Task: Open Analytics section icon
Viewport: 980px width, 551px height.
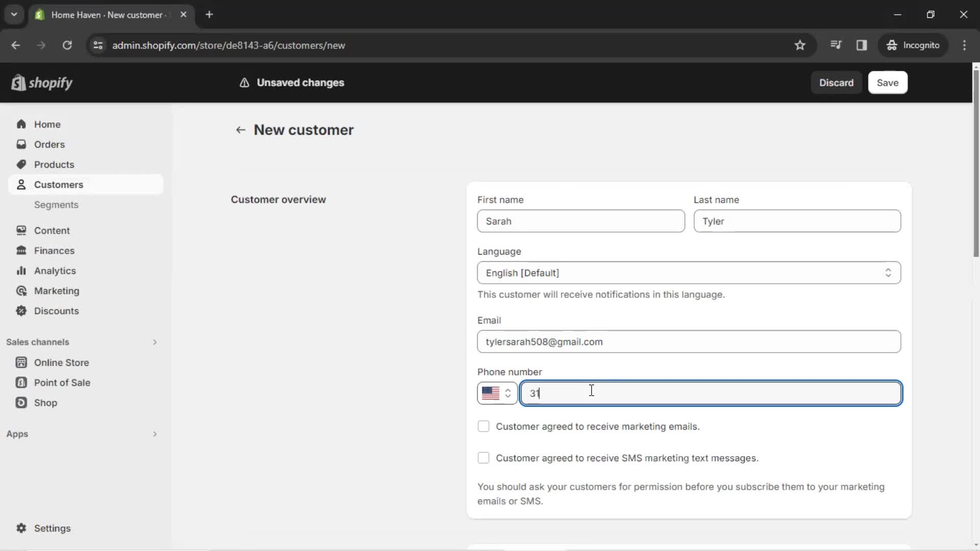Action: tap(21, 270)
